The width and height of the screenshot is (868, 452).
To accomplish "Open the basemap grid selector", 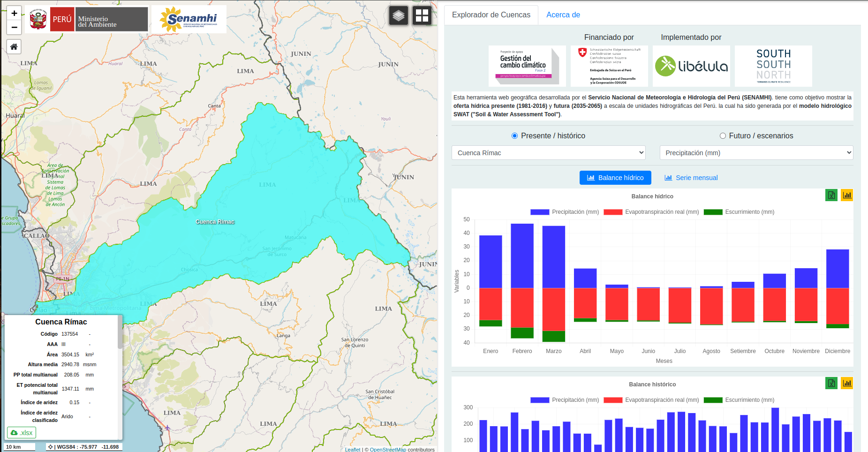I will click(422, 16).
